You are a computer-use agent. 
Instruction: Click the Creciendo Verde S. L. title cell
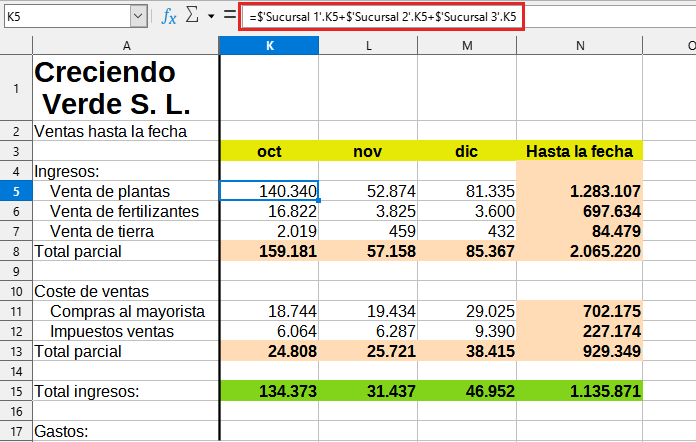click(x=126, y=88)
